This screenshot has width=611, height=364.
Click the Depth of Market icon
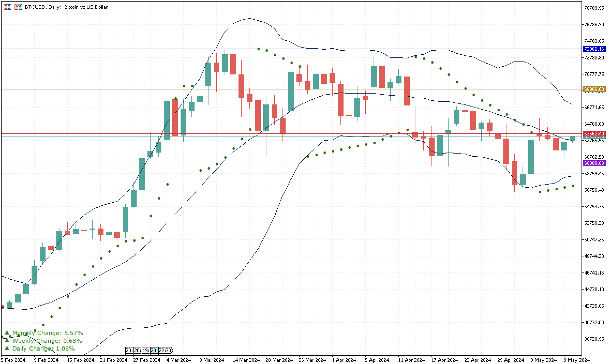pyautogui.click(x=7, y=7)
